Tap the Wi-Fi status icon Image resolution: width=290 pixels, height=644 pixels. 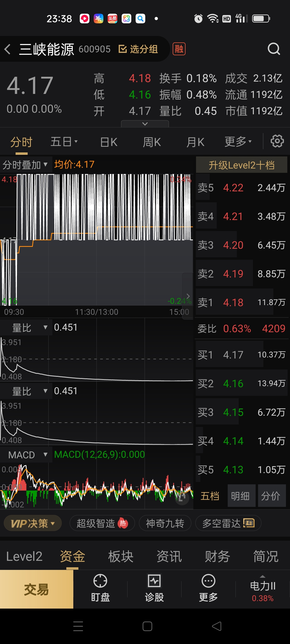[213, 19]
